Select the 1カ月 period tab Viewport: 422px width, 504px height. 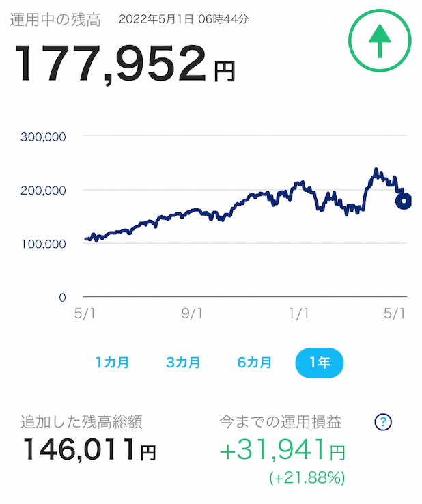tap(112, 363)
